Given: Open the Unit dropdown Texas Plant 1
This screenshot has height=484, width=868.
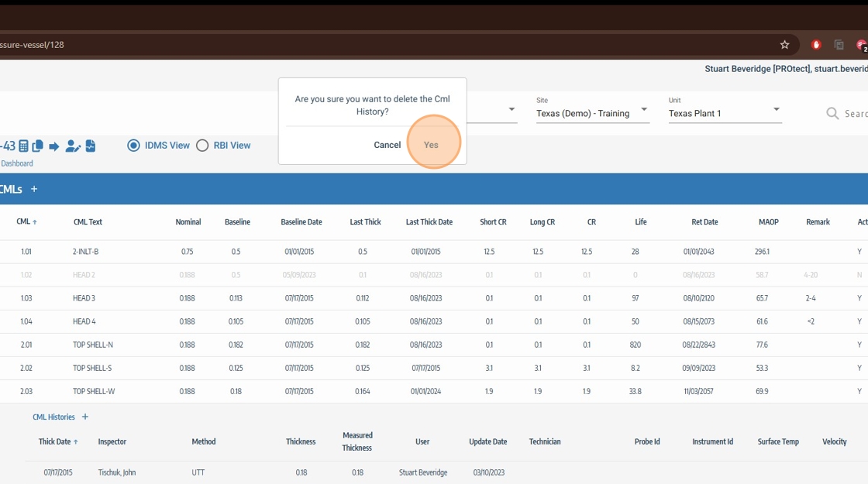Looking at the screenshot, I should [725, 113].
